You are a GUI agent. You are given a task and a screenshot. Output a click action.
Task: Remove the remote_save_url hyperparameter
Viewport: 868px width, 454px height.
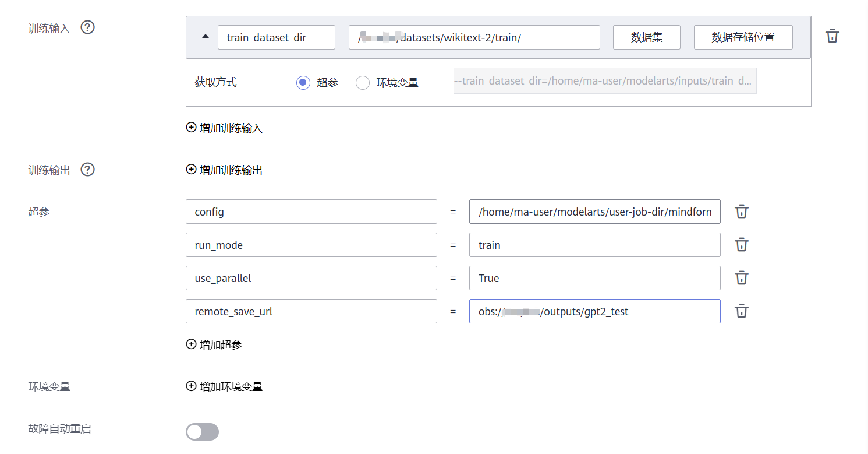(x=741, y=311)
